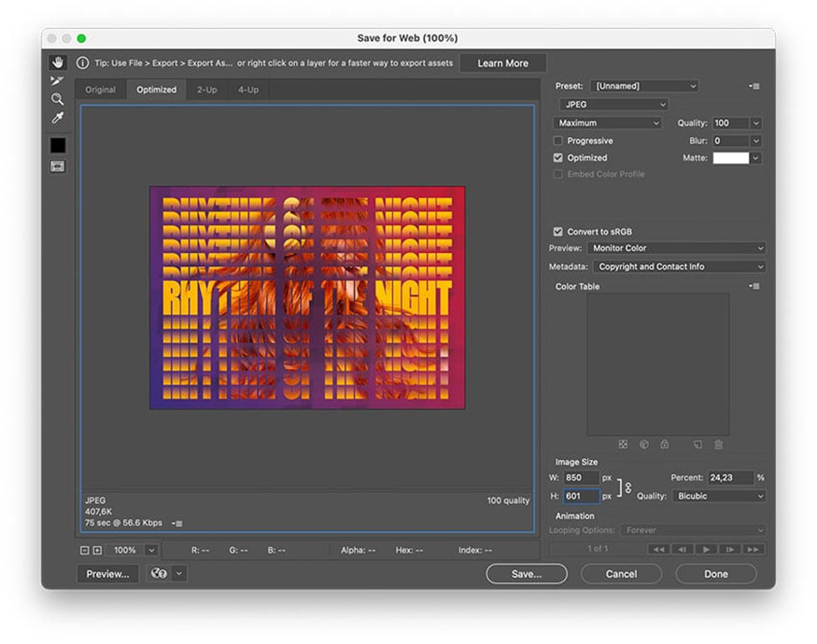This screenshot has height=644, width=817.
Task: Click the black eyedropper color swatch
Action: click(x=58, y=146)
